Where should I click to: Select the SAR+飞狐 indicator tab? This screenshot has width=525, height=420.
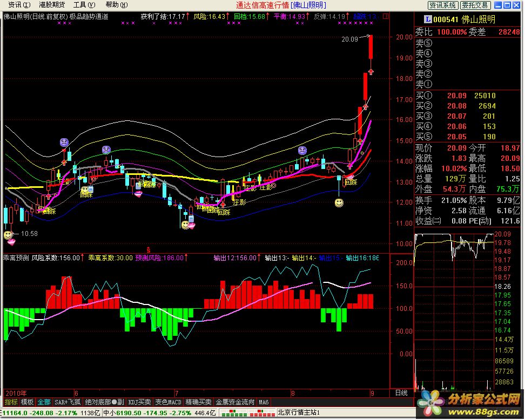[x=68, y=402]
